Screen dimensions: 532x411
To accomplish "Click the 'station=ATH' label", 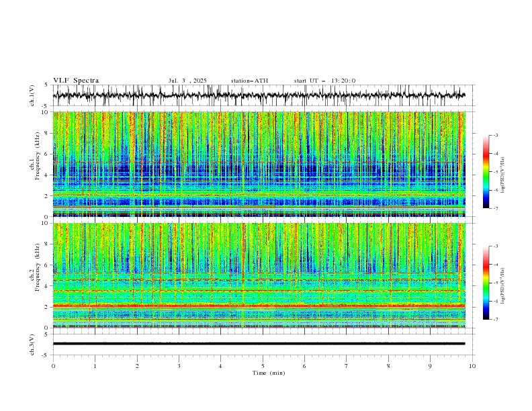I will [x=249, y=81].
